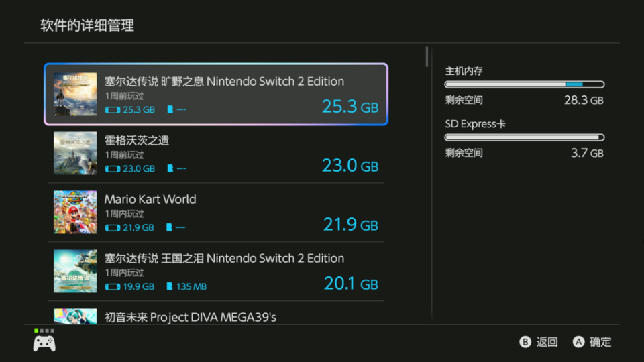Select 初音未来 Project DIVA MEGA39's entry
This screenshot has width=644, height=362.
[216, 316]
